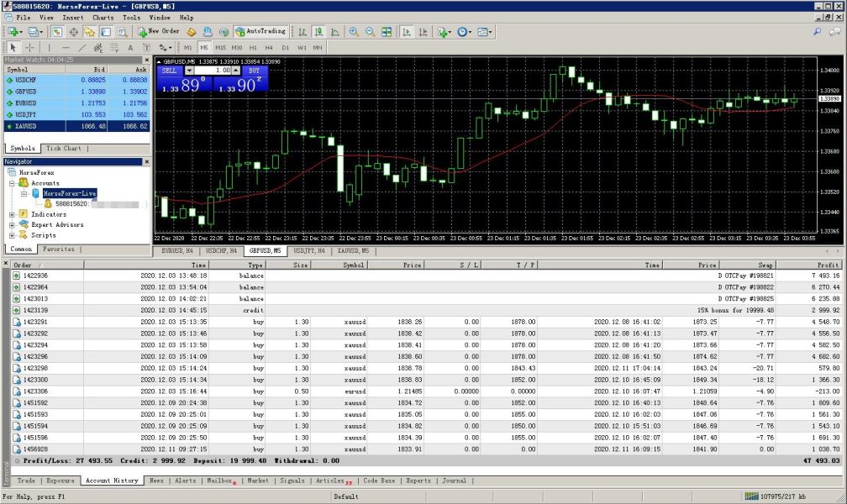Toggle the M15 timeframe button
Screen dimensions: 847x504
221,48
